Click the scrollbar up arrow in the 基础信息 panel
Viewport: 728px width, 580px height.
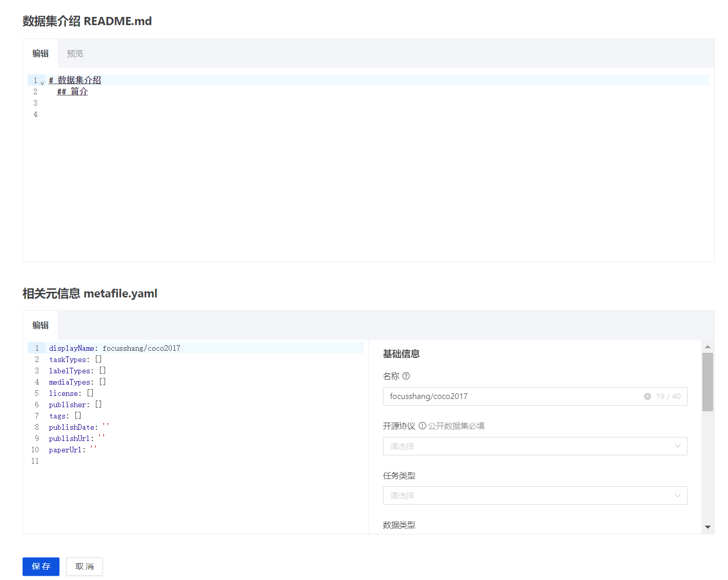tap(707, 347)
